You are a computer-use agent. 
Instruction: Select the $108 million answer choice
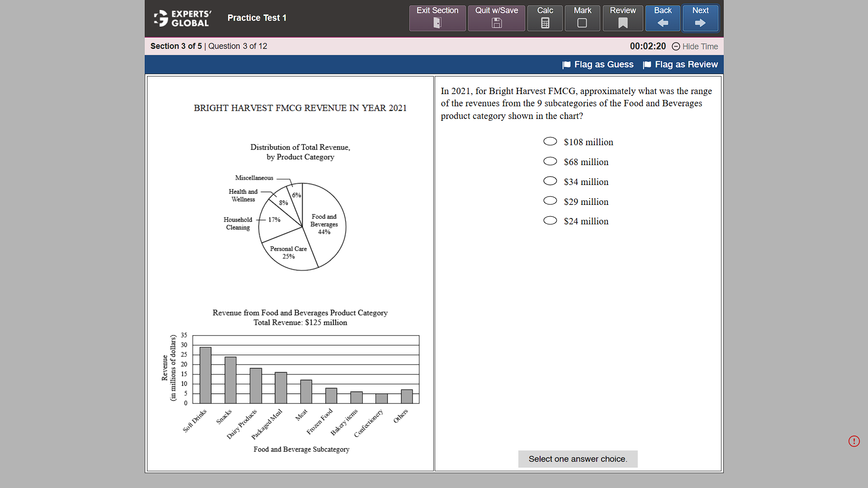550,141
